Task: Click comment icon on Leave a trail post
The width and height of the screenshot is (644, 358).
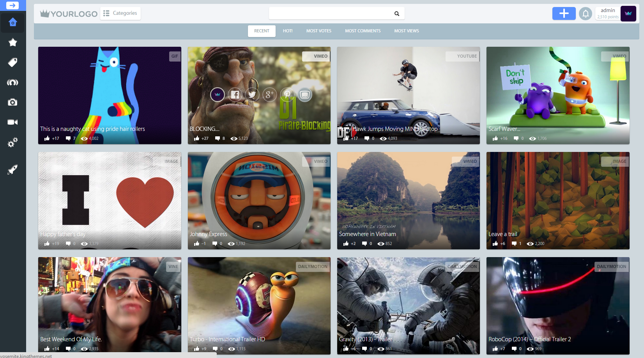Action: click(514, 243)
